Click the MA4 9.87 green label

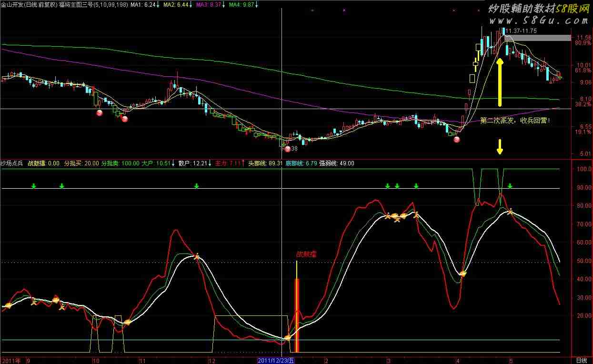(x=241, y=4)
